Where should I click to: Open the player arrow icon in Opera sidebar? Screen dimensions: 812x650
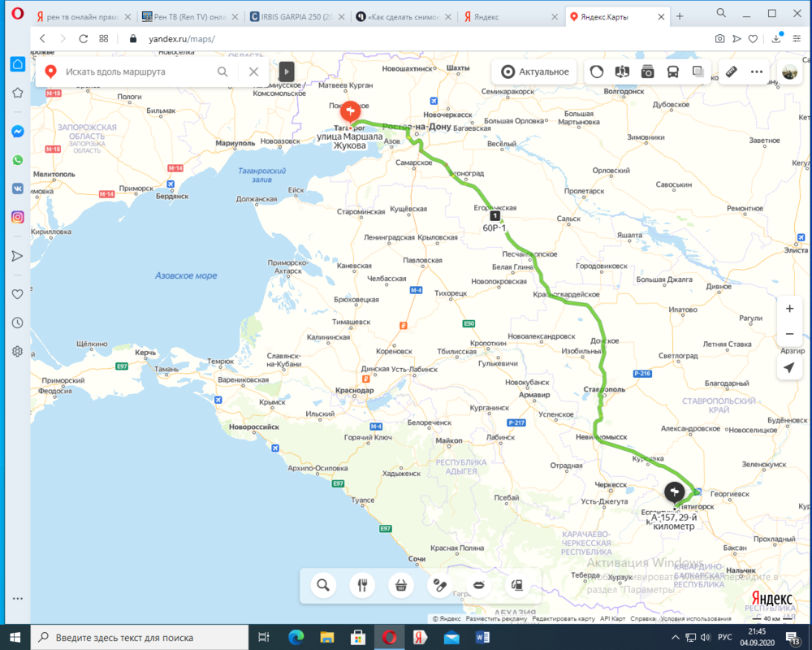coord(18,256)
